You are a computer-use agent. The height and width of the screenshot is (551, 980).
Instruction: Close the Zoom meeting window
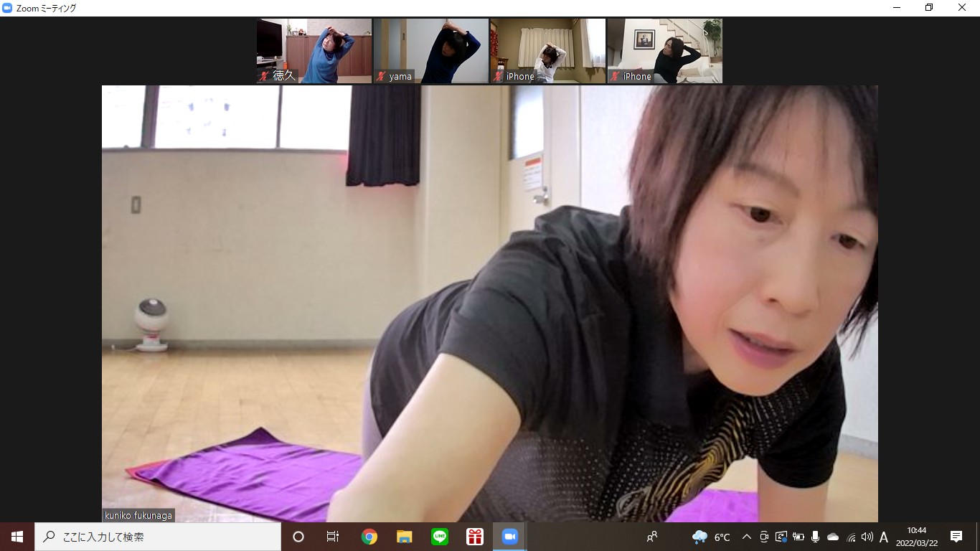point(962,8)
